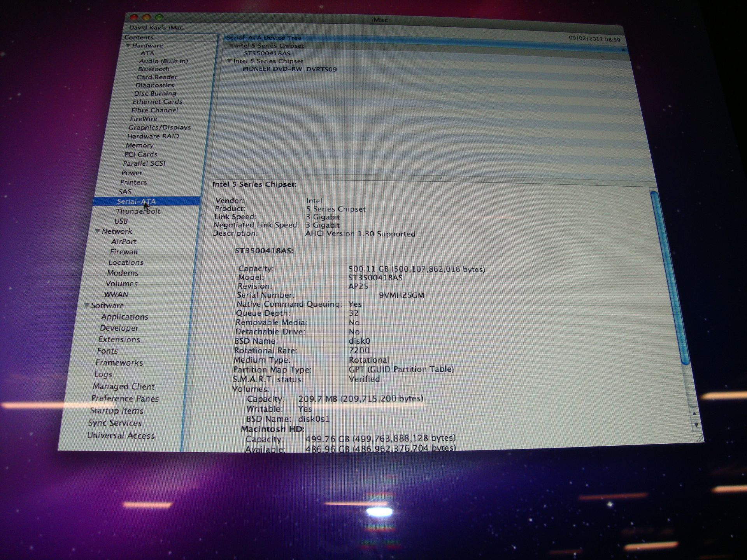Image resolution: width=747 pixels, height=560 pixels.
Task: Show Startup Items
Action: [x=116, y=410]
